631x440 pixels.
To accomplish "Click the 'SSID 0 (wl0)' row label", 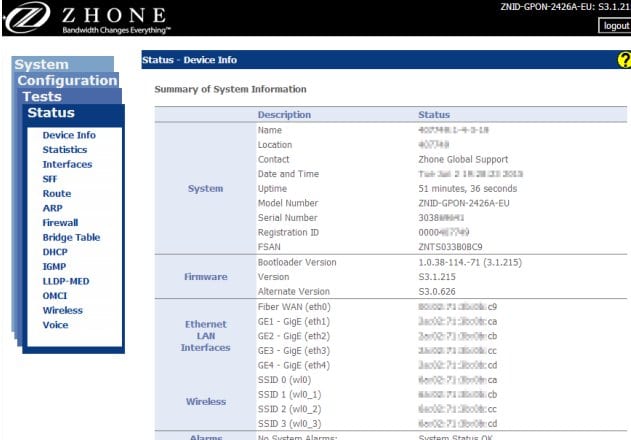I will click(x=285, y=380).
